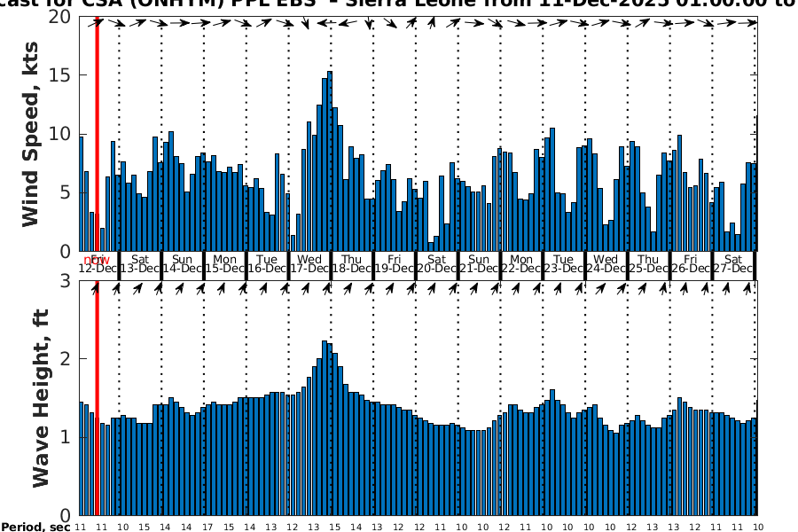
Task: Click the wind direction arrow above the red line
Action: click(x=96, y=21)
